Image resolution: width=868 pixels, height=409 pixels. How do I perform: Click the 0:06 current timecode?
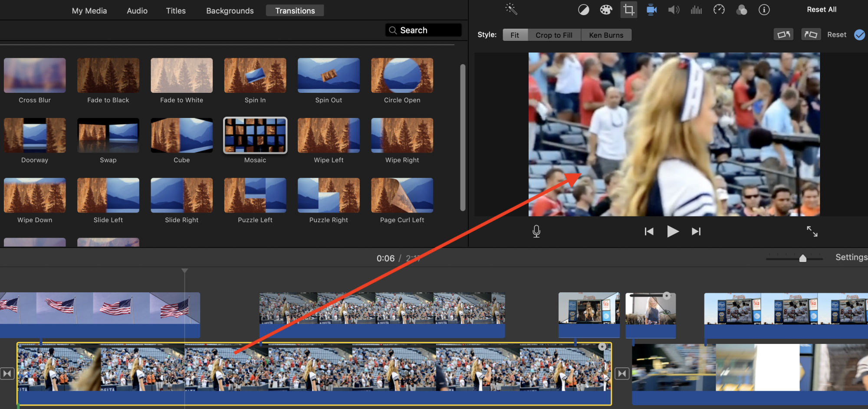tap(385, 258)
